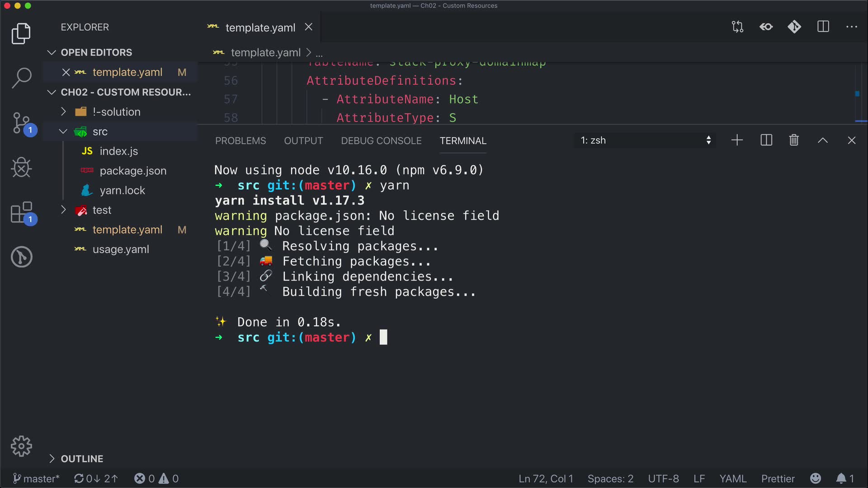Create a new terminal with plus icon
The height and width of the screenshot is (488, 868).
(737, 141)
